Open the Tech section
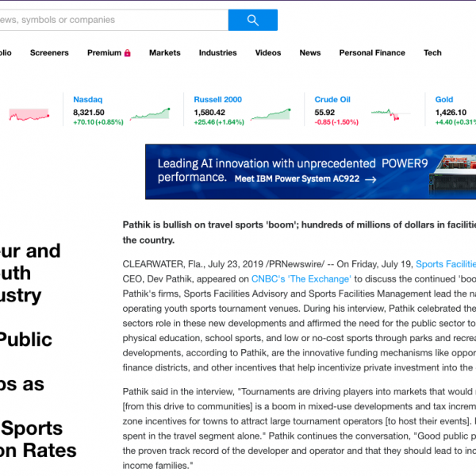This screenshot has width=476, height=476. click(x=432, y=53)
